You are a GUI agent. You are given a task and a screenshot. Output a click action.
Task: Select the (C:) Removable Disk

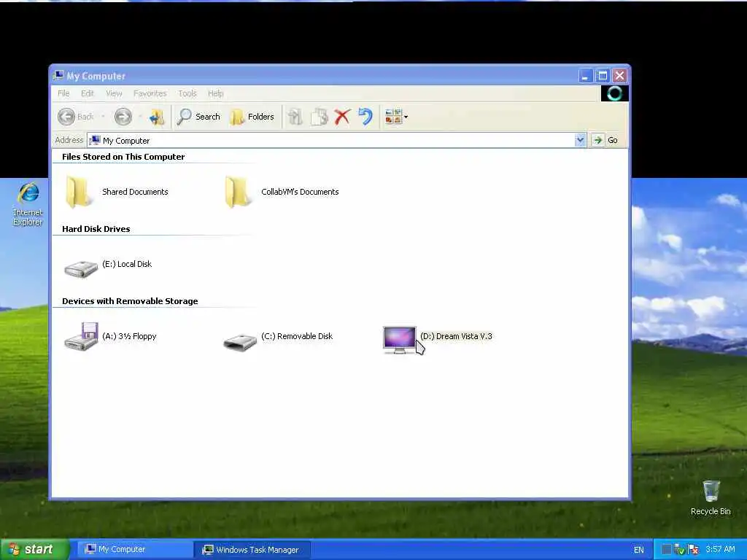(278, 339)
